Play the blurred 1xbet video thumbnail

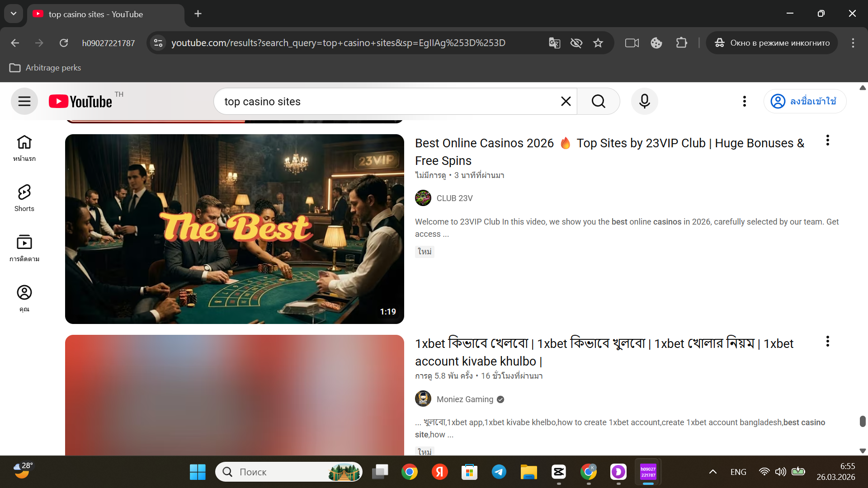pos(235,395)
